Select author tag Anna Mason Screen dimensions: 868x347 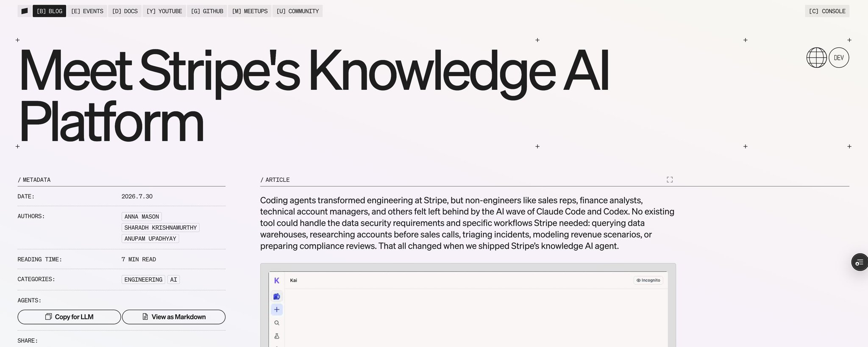[142, 217]
